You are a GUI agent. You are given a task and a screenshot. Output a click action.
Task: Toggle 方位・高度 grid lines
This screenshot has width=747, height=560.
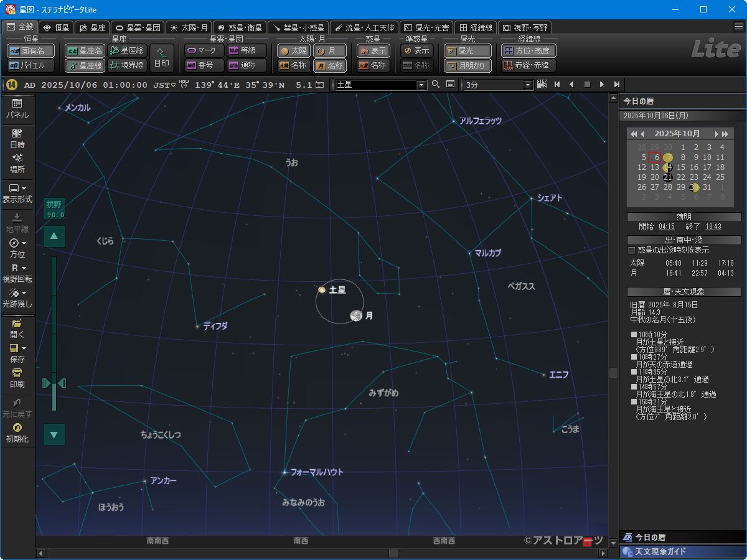pos(529,51)
